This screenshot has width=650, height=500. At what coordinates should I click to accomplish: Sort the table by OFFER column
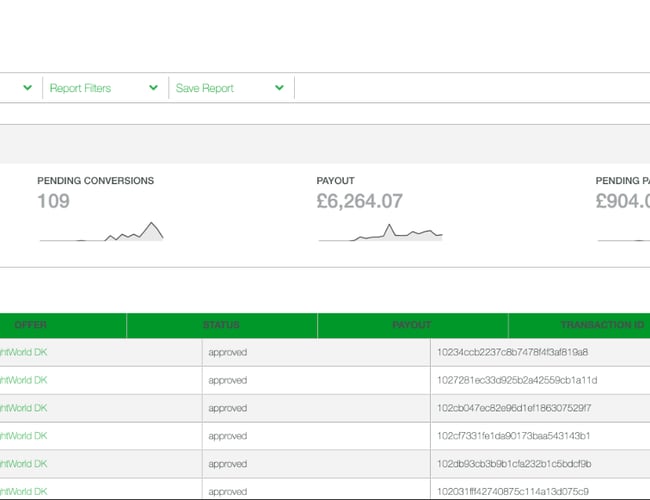(31, 325)
